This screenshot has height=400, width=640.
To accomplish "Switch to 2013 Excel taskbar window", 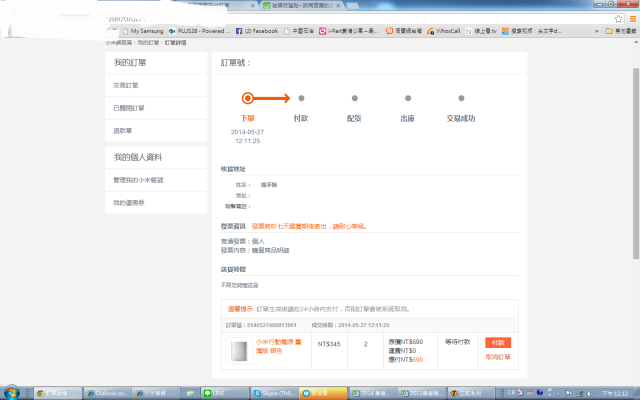I will pos(421,393).
